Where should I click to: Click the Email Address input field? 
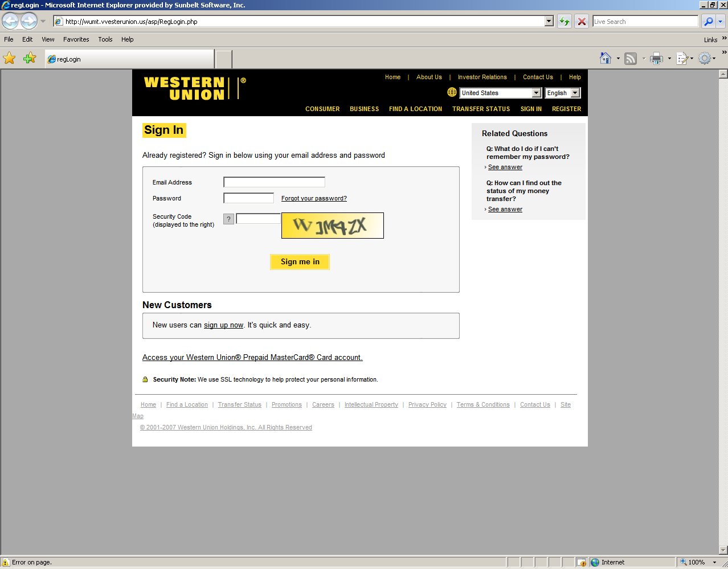click(x=274, y=182)
